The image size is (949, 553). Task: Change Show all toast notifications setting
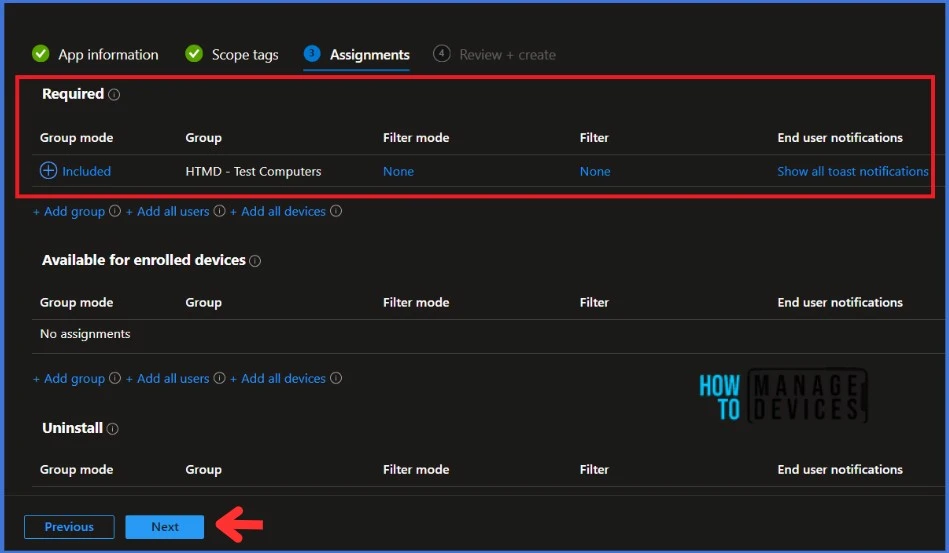tap(852, 171)
